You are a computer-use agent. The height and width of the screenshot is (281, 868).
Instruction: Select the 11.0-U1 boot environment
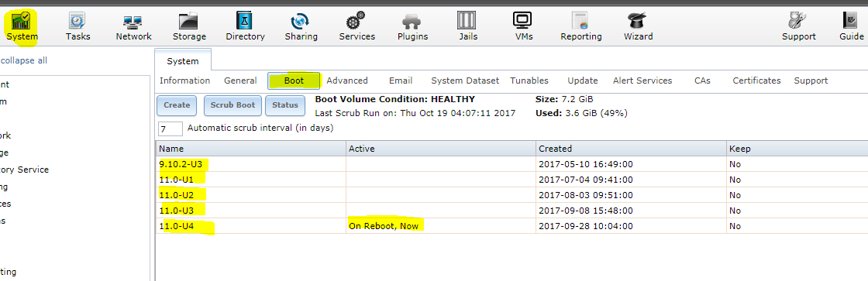click(176, 180)
